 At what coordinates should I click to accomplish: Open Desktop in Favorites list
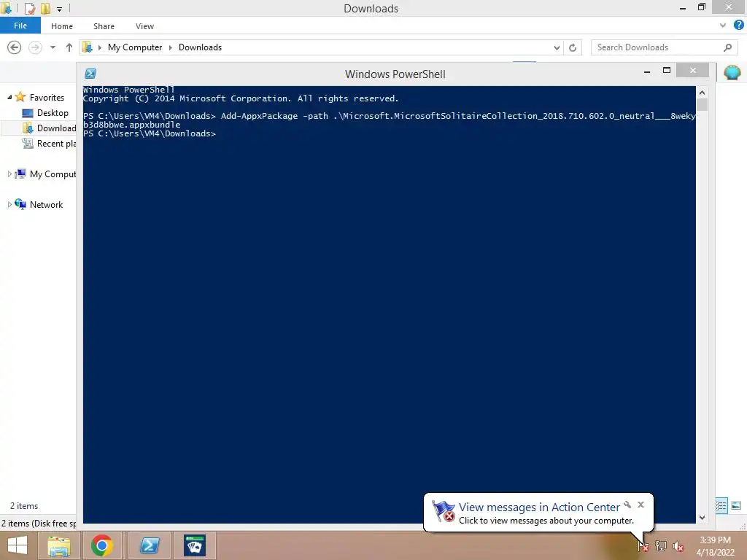53,113
